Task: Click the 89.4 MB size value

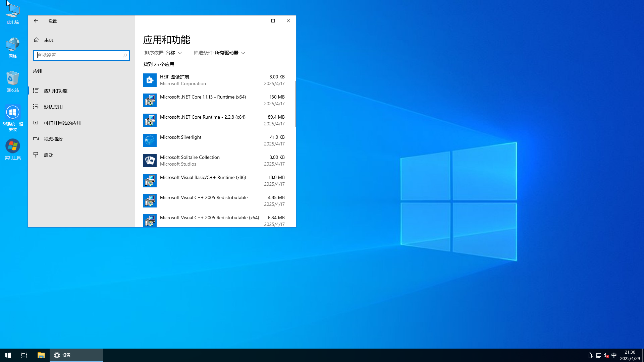Action: [x=276, y=117]
